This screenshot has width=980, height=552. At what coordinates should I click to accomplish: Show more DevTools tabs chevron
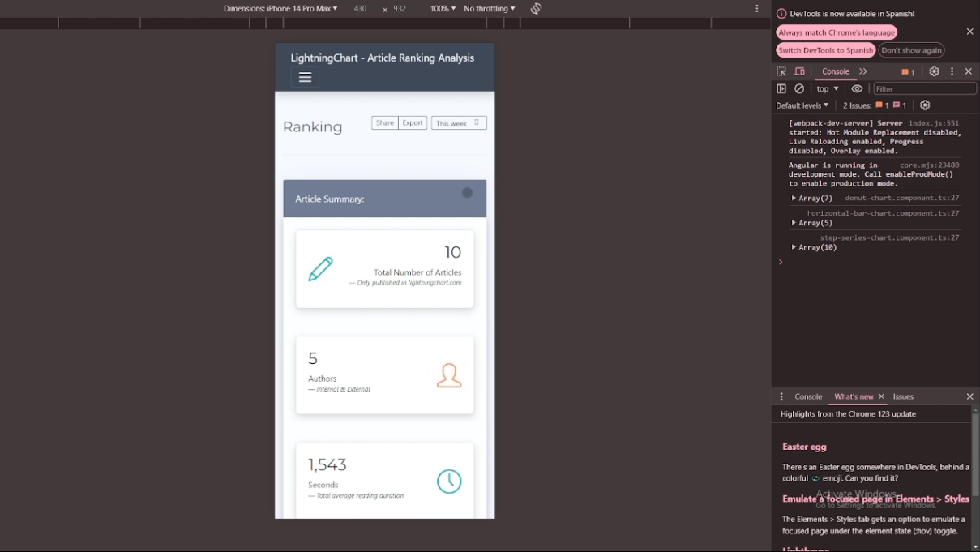click(863, 71)
